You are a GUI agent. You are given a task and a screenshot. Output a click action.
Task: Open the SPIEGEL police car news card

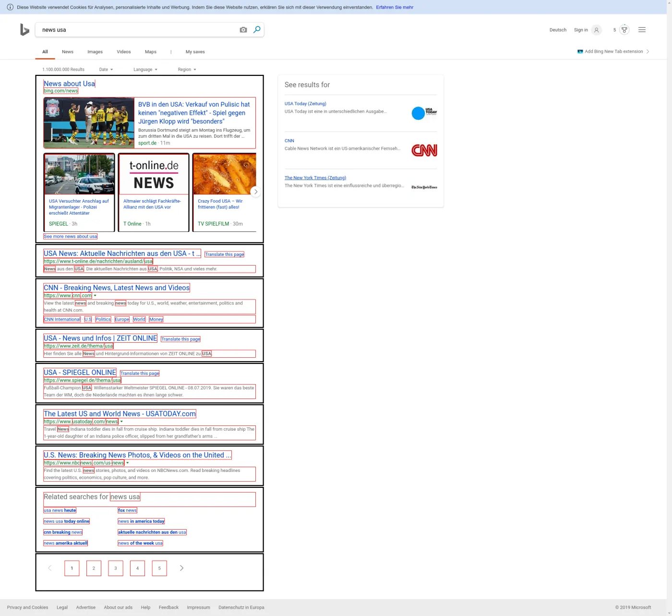(79, 192)
